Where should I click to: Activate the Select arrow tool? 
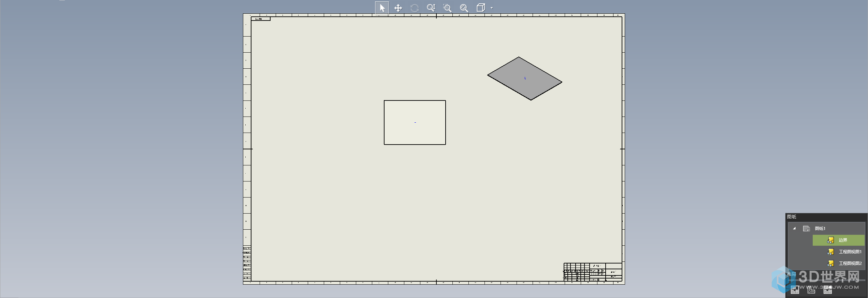[x=382, y=8]
